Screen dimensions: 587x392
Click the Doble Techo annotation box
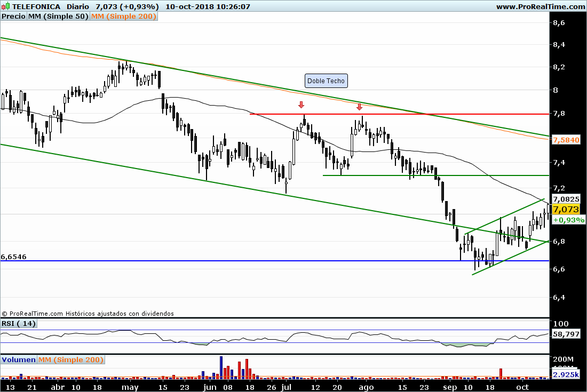(326, 81)
